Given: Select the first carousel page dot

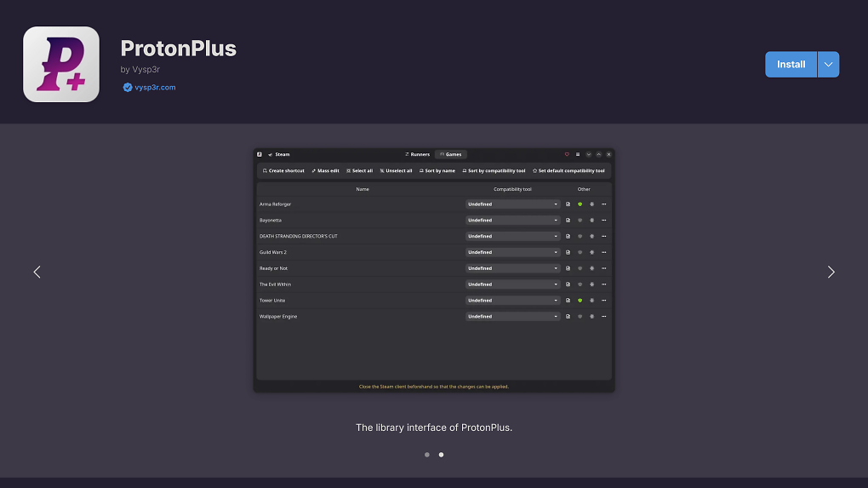Looking at the screenshot, I should [x=427, y=455].
